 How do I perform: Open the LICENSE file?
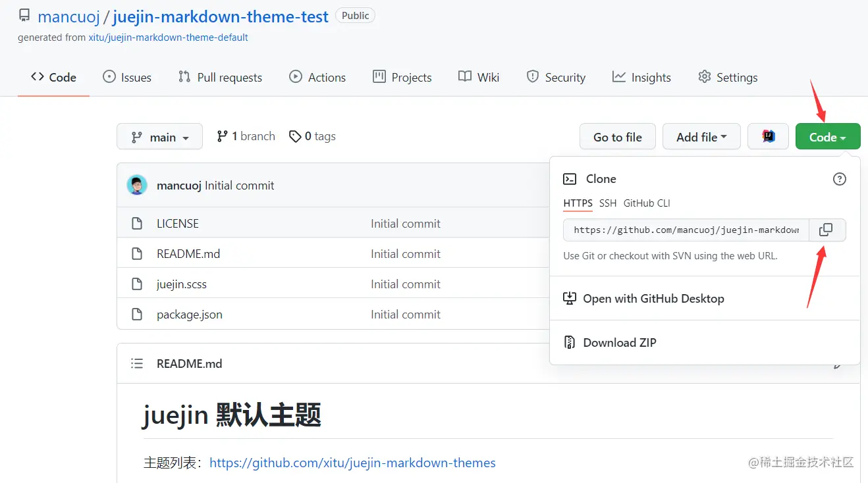pyautogui.click(x=178, y=224)
